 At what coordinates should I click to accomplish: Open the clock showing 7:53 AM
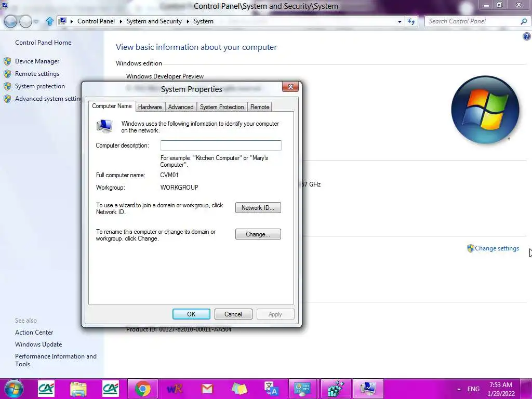pos(501,389)
